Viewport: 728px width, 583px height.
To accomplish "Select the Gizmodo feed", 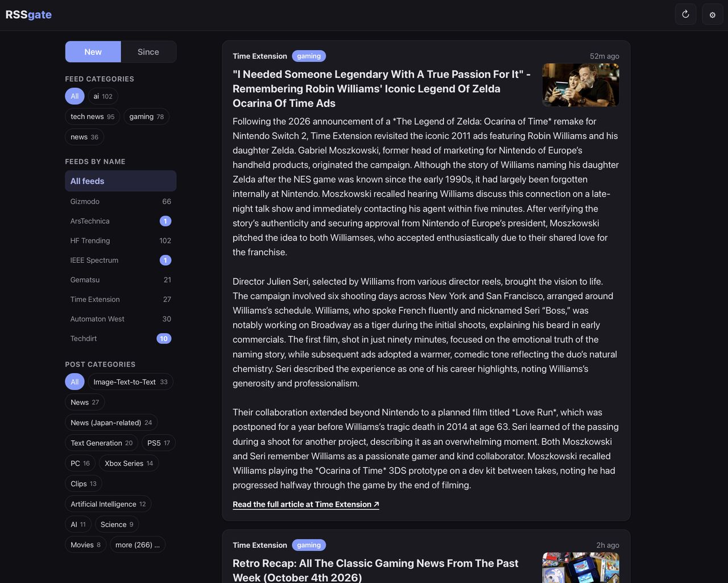I will (121, 201).
